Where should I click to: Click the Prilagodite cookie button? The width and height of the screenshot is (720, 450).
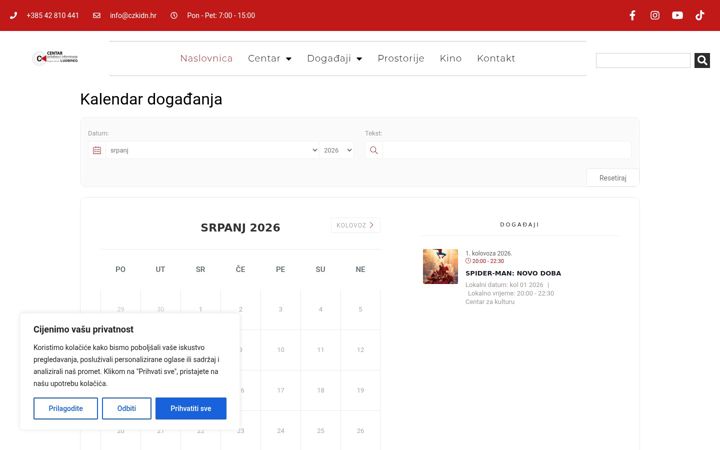point(66,408)
